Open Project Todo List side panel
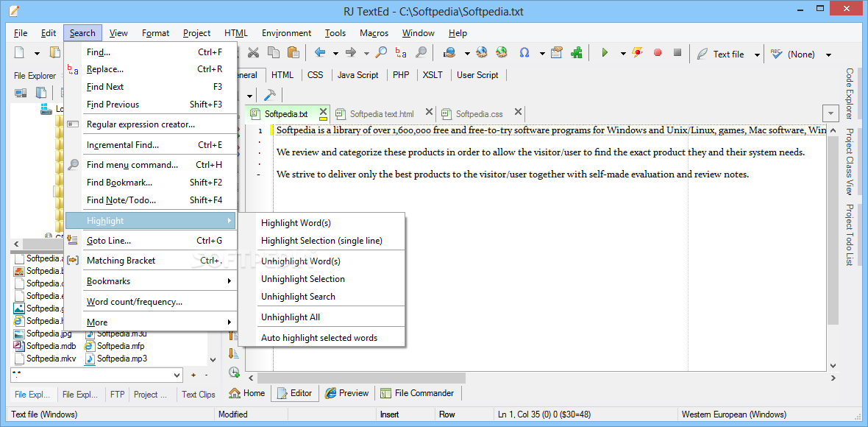This screenshot has width=868, height=427. [x=849, y=235]
